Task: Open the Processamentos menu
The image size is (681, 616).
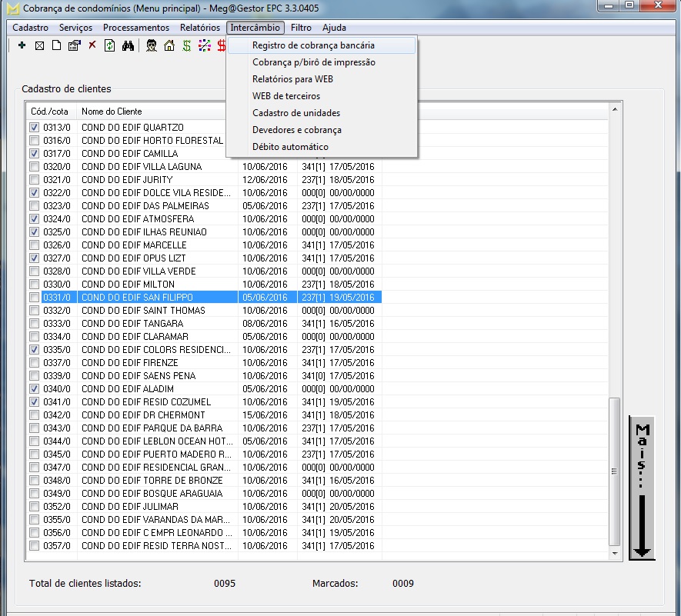Action: pyautogui.click(x=135, y=28)
